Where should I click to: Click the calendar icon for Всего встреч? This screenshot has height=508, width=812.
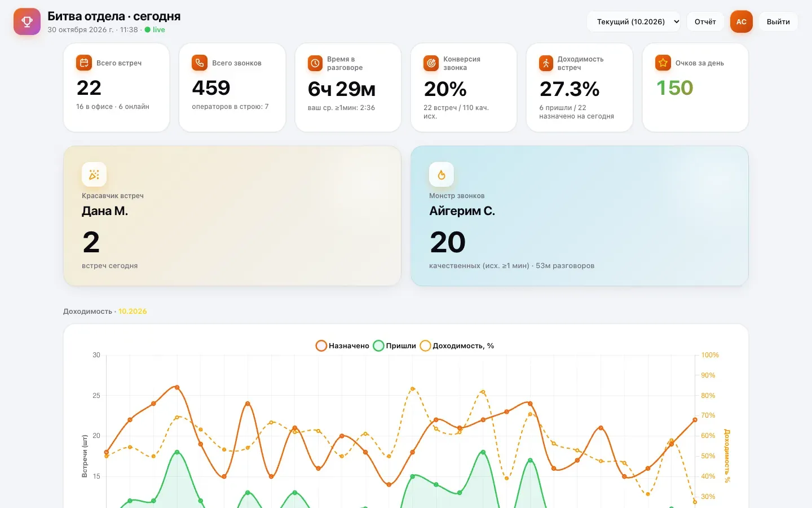84,63
